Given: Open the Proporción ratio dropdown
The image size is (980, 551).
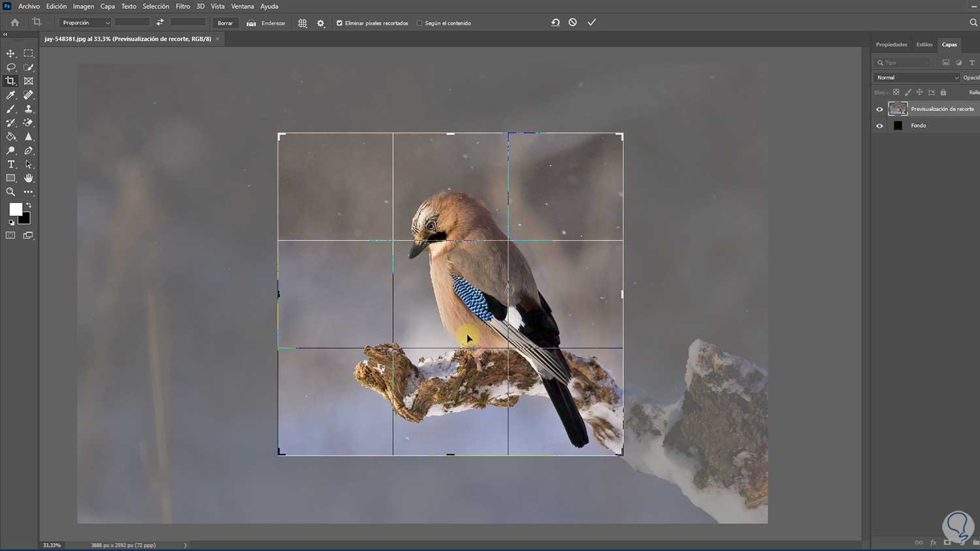Looking at the screenshot, I should [x=86, y=23].
